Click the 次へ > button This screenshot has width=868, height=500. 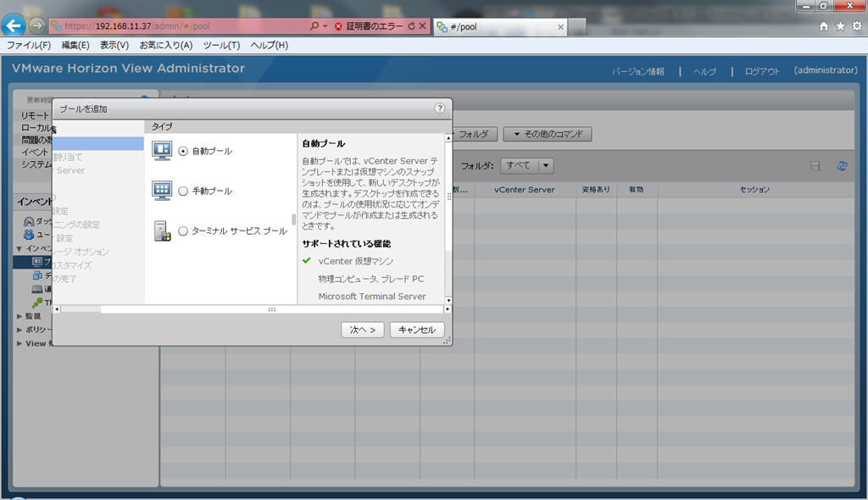pos(363,330)
